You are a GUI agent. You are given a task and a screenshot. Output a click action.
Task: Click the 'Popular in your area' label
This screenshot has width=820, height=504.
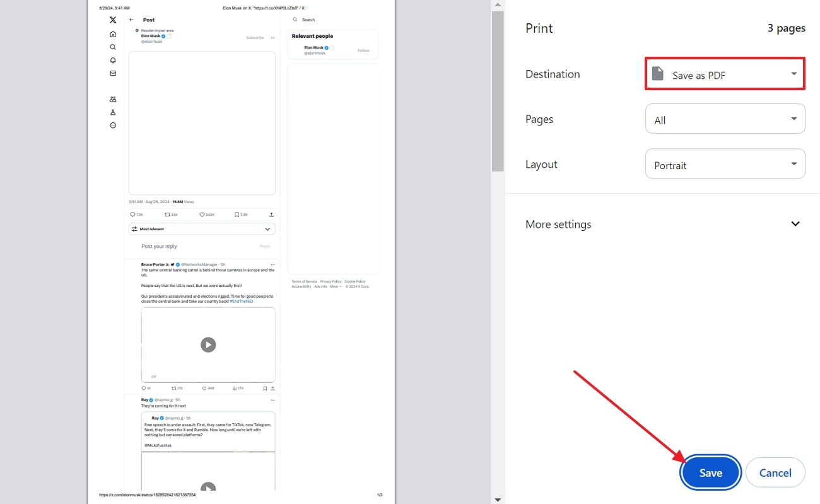click(157, 30)
